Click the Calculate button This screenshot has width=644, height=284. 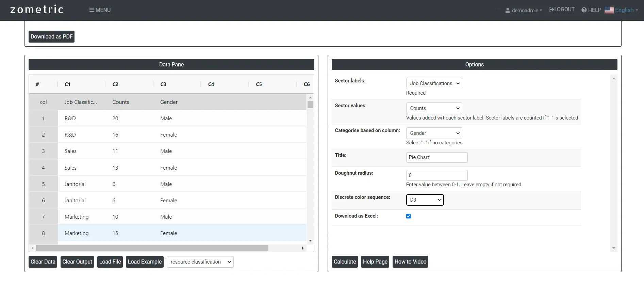(x=345, y=262)
